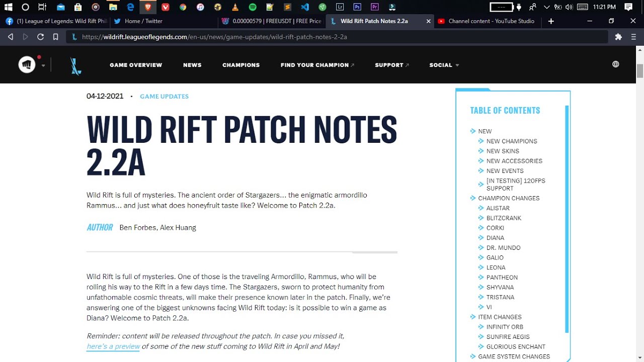Screen dimensions: 644x362
Task: Click the table of contents scrollbar
Action: [567, 219]
